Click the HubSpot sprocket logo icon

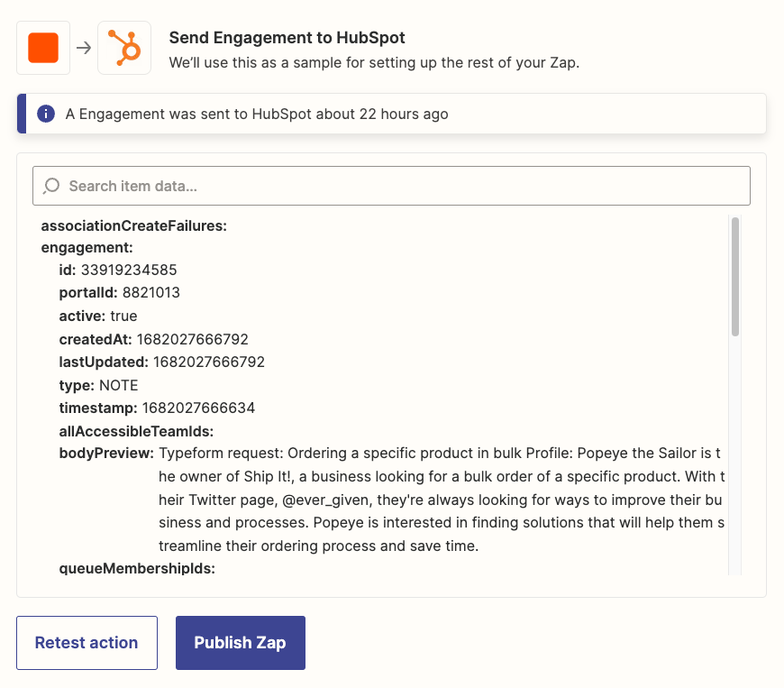coord(124,48)
